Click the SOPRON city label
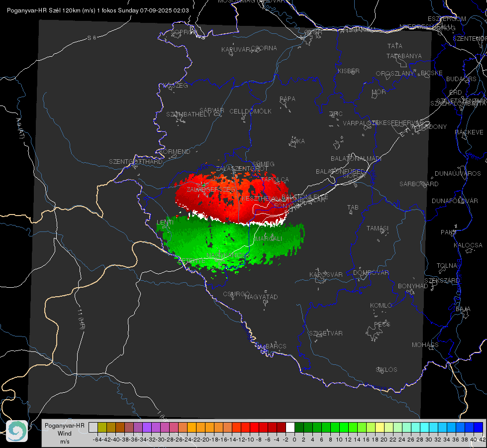487x448 pixels. (184, 32)
